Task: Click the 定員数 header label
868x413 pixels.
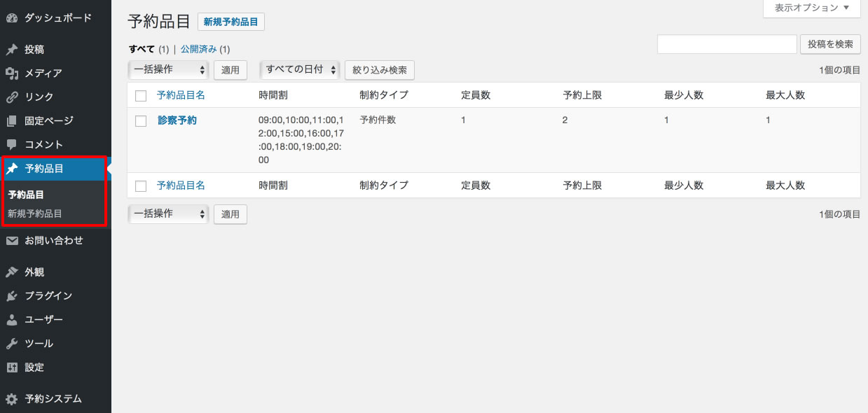Action: click(476, 95)
